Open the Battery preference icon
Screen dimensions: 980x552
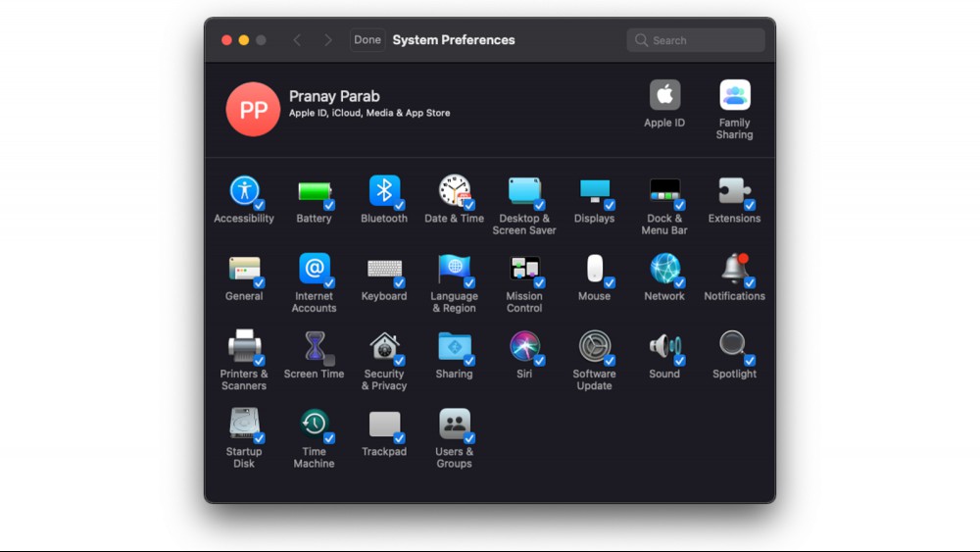tap(315, 191)
